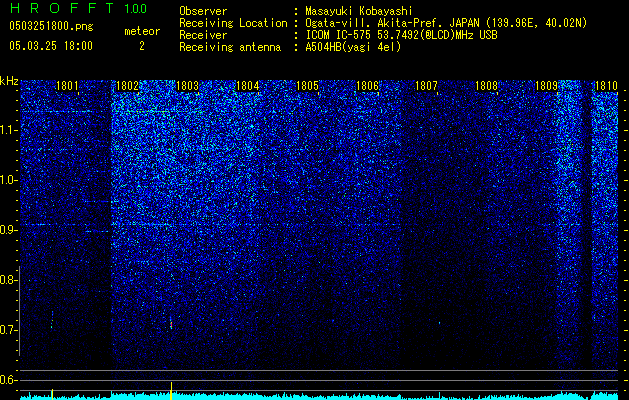Click the kHz axis unit label

9,81
